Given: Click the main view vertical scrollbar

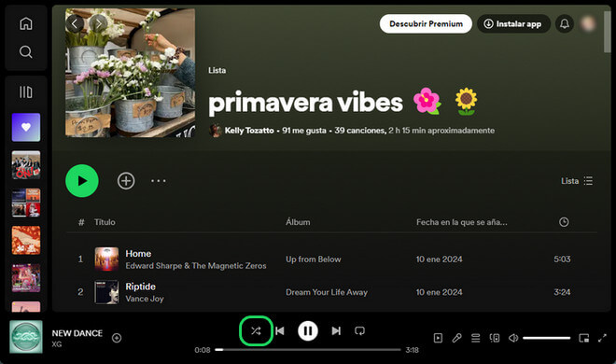Looking at the screenshot, I should tap(608, 32).
